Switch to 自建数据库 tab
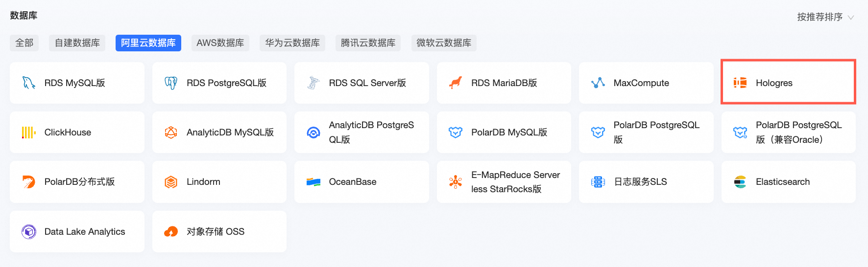This screenshot has height=267, width=868. tap(77, 43)
